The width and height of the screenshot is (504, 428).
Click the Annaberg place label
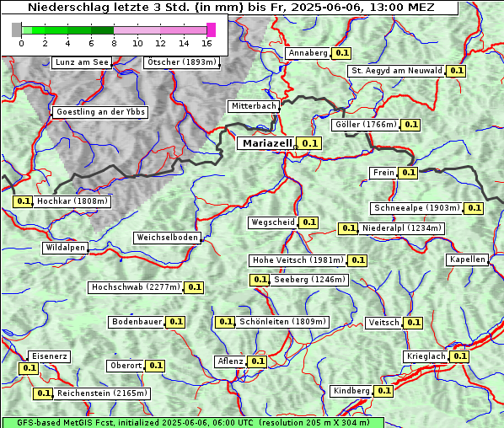pos(308,53)
